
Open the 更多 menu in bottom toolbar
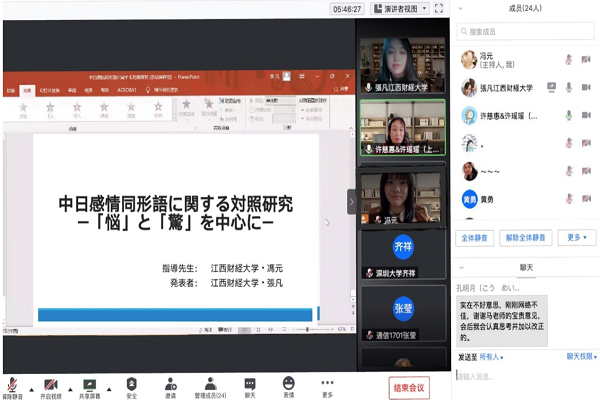tap(327, 384)
